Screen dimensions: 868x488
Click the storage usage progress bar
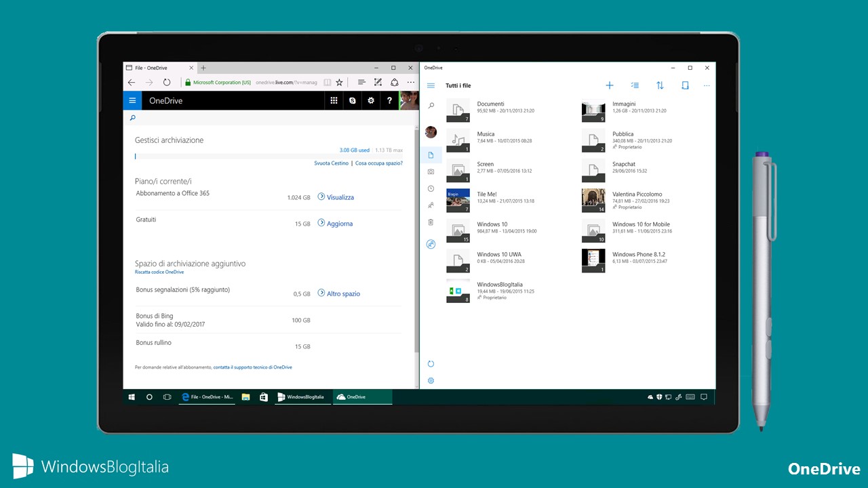pos(269,156)
